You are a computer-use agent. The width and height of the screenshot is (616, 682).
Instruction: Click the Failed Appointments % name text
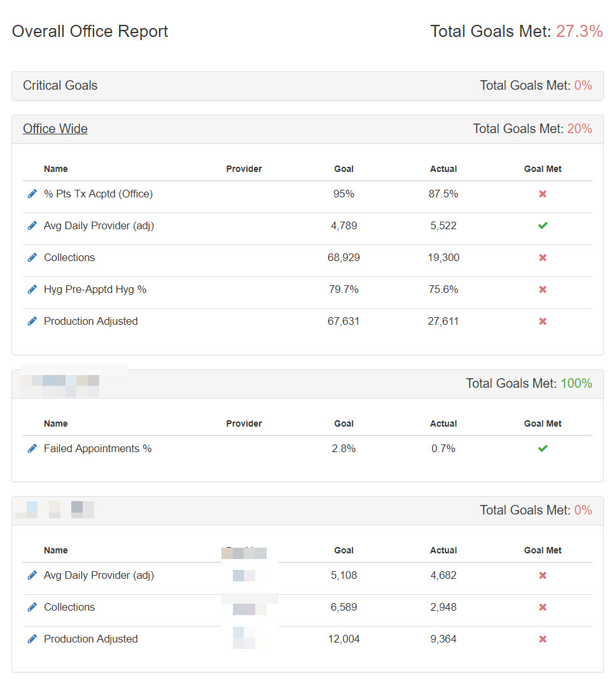[97, 448]
